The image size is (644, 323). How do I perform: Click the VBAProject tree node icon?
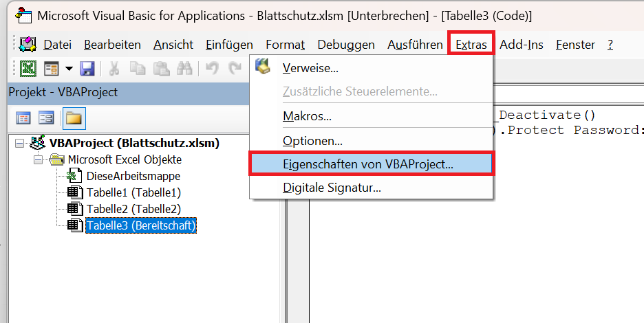(38, 143)
